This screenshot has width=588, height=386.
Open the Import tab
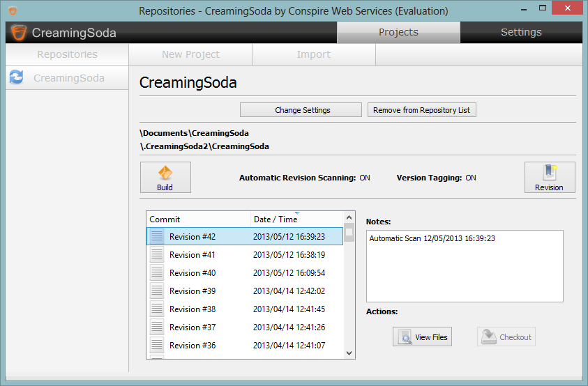tap(314, 54)
